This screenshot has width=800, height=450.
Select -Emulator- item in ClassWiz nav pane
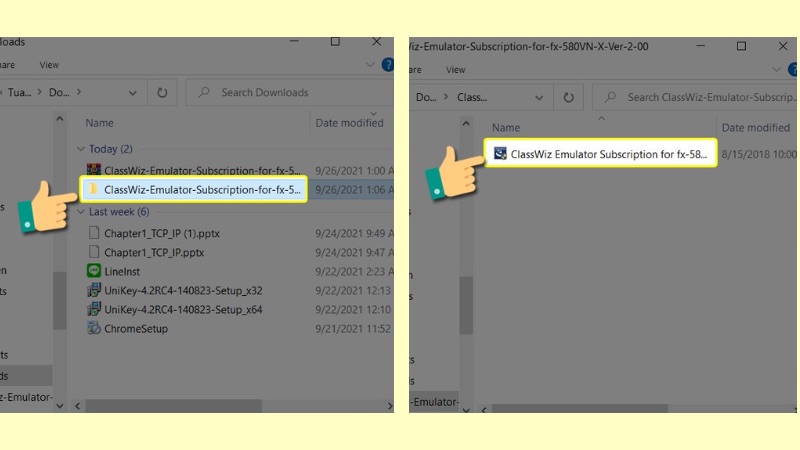[434, 402]
